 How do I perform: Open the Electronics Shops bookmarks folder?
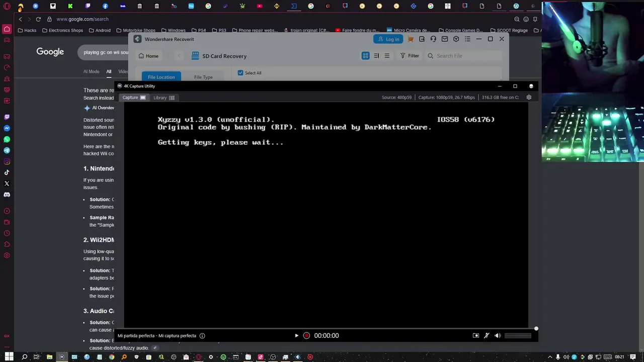62,30
